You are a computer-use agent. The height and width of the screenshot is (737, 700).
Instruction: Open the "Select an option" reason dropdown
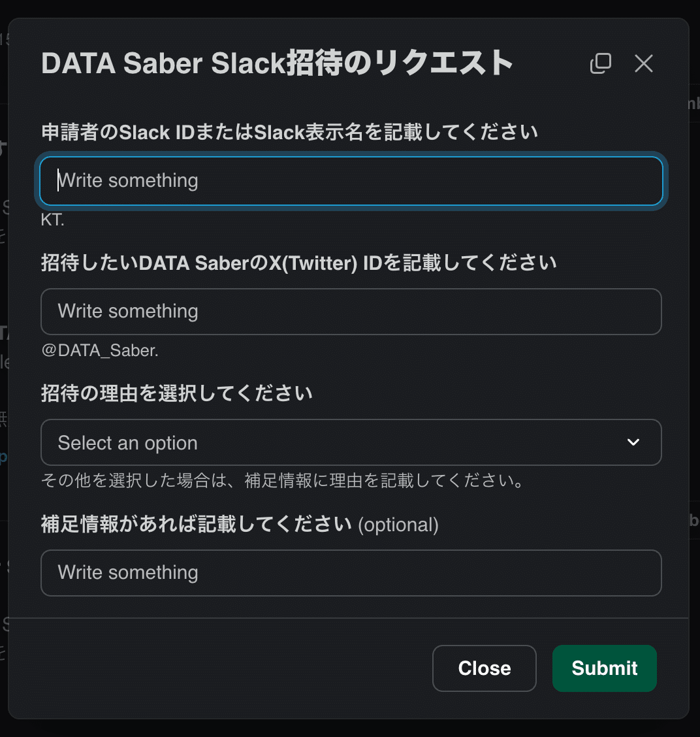click(351, 442)
